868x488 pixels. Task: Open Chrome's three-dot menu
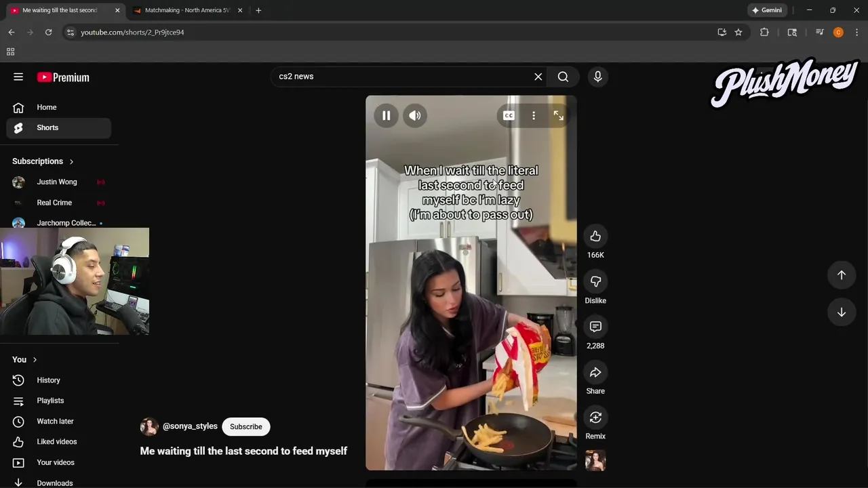(857, 32)
